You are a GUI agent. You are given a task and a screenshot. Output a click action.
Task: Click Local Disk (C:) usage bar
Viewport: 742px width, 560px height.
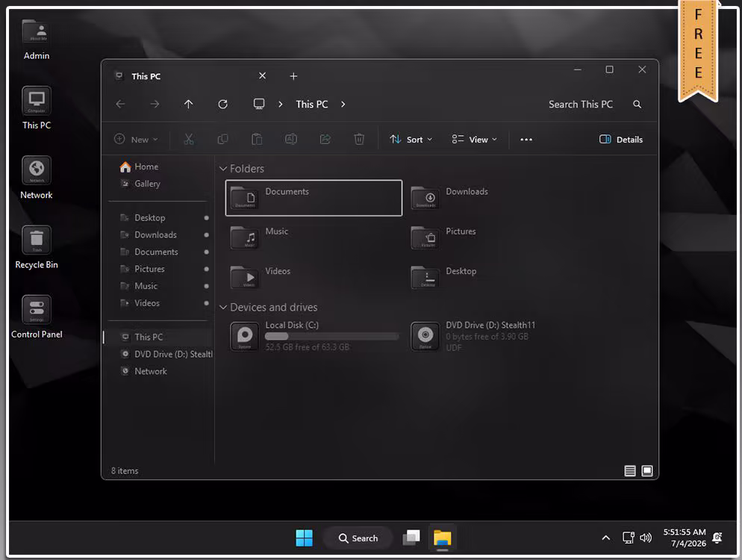[331, 336]
